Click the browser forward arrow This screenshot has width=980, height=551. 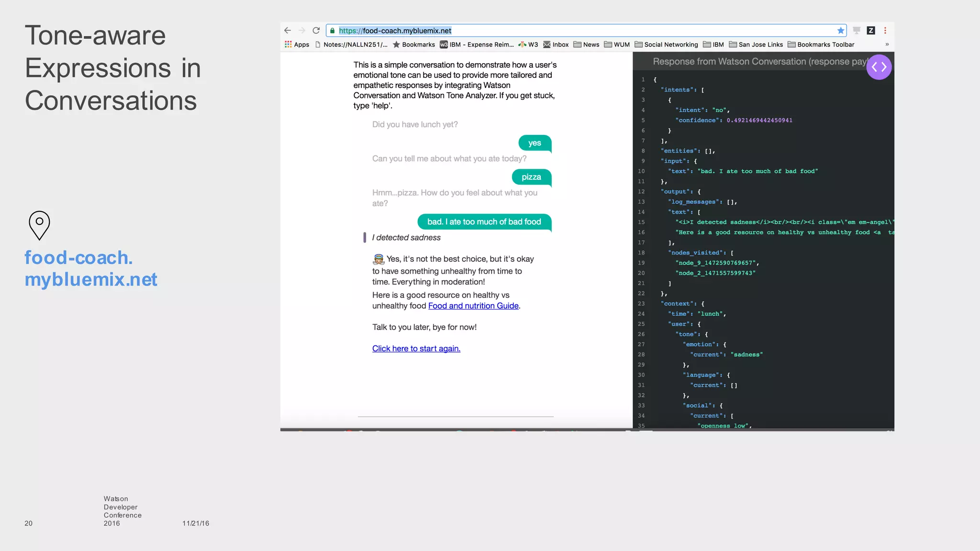tap(302, 31)
